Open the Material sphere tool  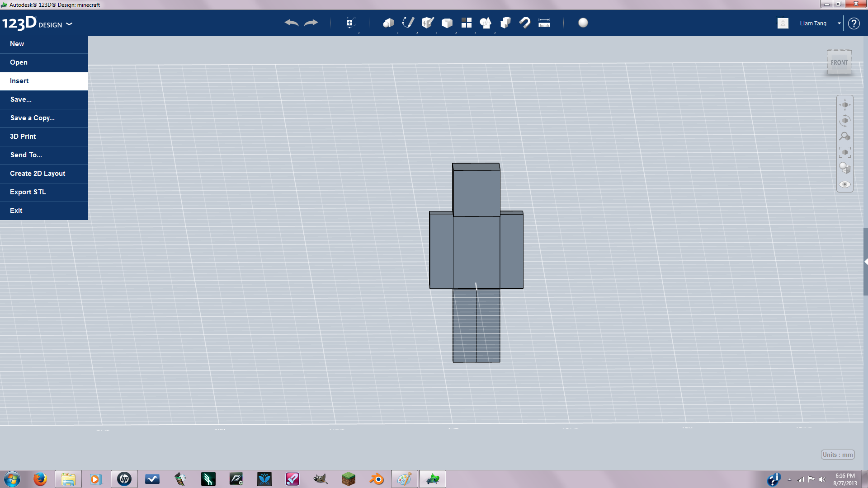pos(583,23)
